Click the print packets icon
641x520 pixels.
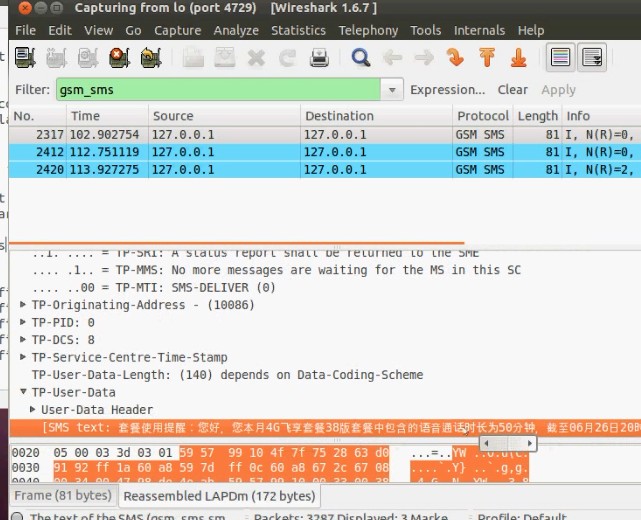[x=319, y=57]
